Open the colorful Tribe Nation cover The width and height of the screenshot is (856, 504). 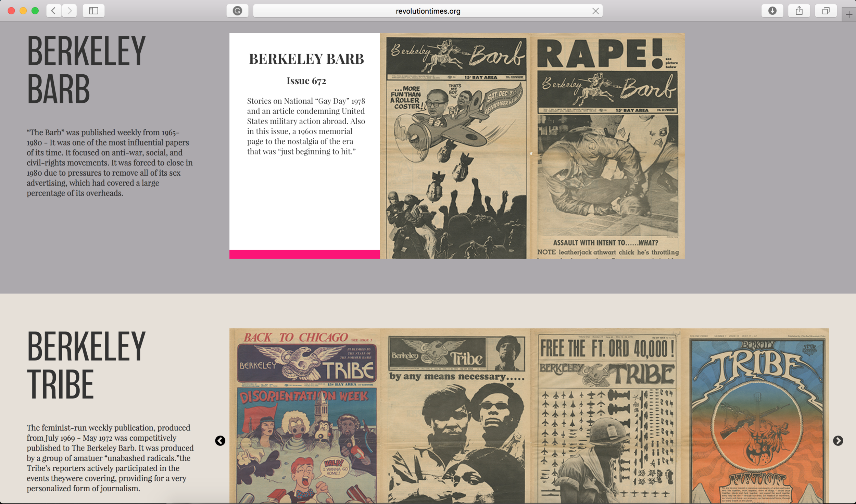point(757,416)
